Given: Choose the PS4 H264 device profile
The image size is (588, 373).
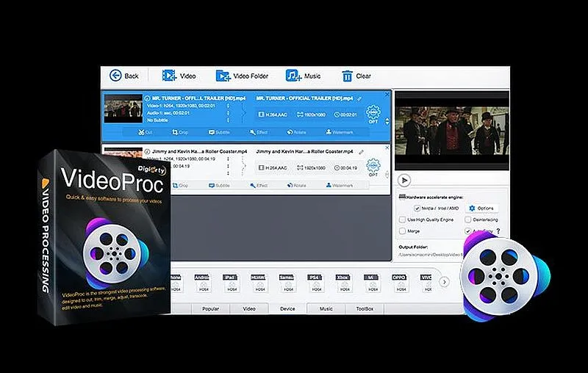Looking at the screenshot, I should (316, 283).
